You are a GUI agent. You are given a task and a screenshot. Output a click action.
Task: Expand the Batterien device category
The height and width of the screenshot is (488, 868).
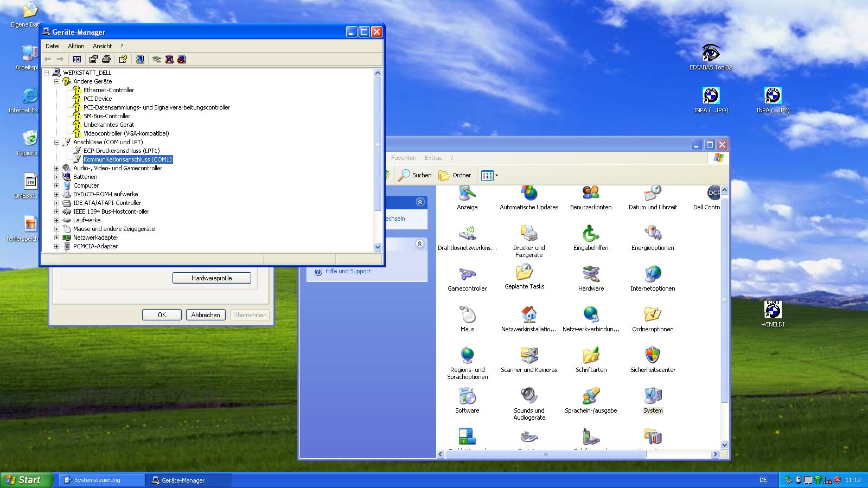56,177
